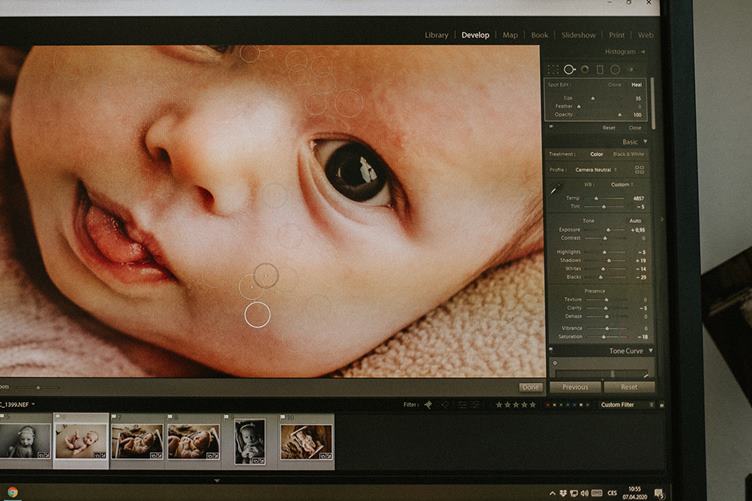Switch to the Map module
The image size is (752, 501).
(510, 35)
